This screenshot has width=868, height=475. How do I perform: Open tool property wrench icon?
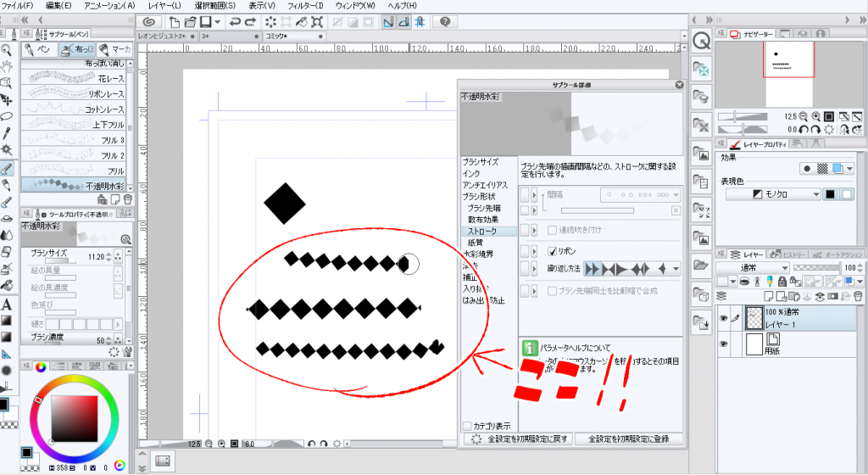pyautogui.click(x=128, y=351)
